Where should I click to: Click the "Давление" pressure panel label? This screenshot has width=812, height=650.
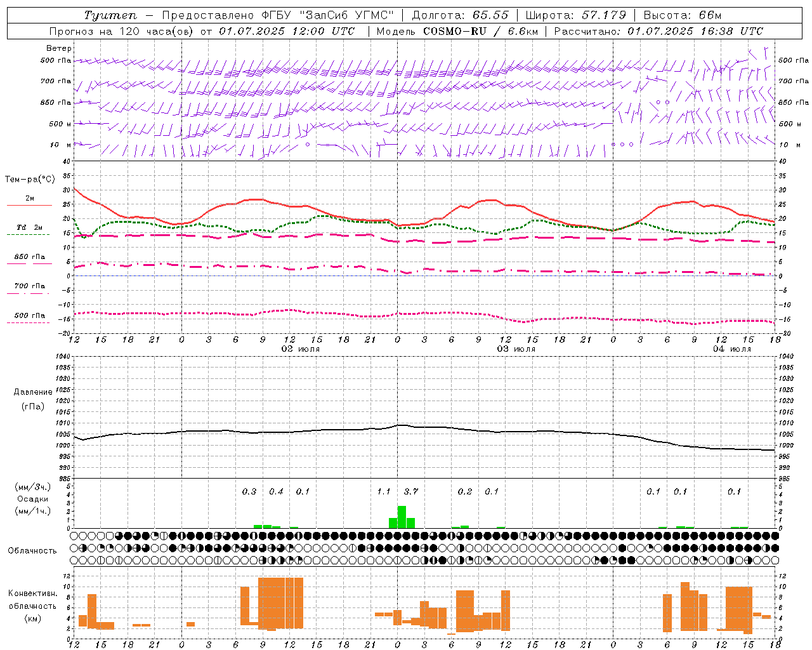(33, 392)
